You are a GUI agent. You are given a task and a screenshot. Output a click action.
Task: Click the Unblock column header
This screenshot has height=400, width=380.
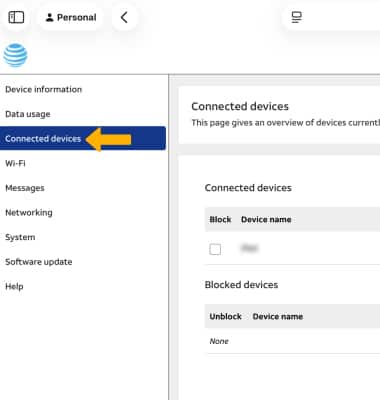click(x=225, y=316)
